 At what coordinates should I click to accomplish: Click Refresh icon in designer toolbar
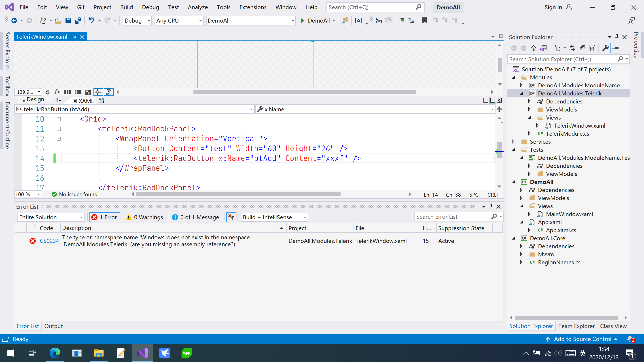[47, 92]
